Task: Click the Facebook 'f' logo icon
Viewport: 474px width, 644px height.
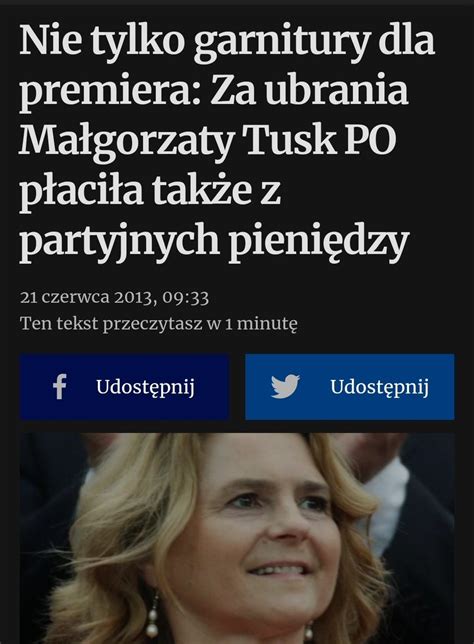Action: 60,386
